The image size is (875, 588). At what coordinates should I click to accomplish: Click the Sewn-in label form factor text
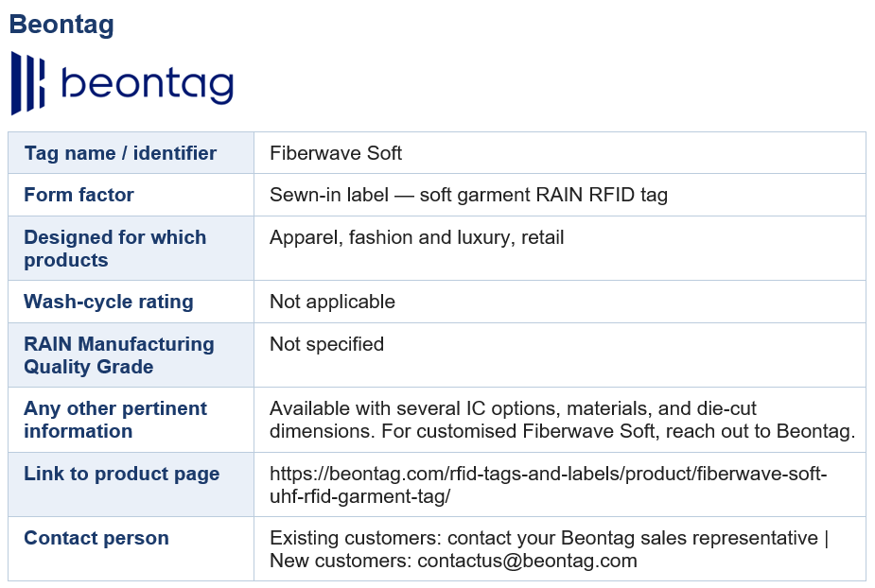(x=468, y=195)
